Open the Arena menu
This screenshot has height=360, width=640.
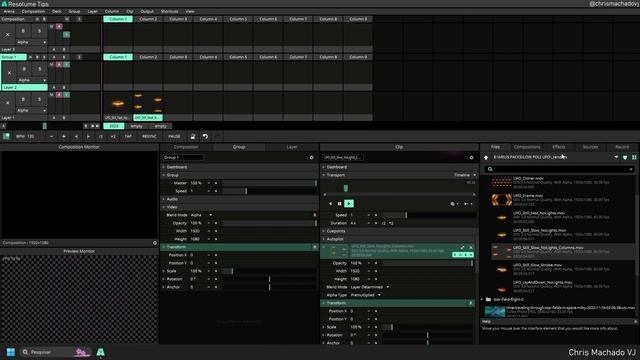9,11
